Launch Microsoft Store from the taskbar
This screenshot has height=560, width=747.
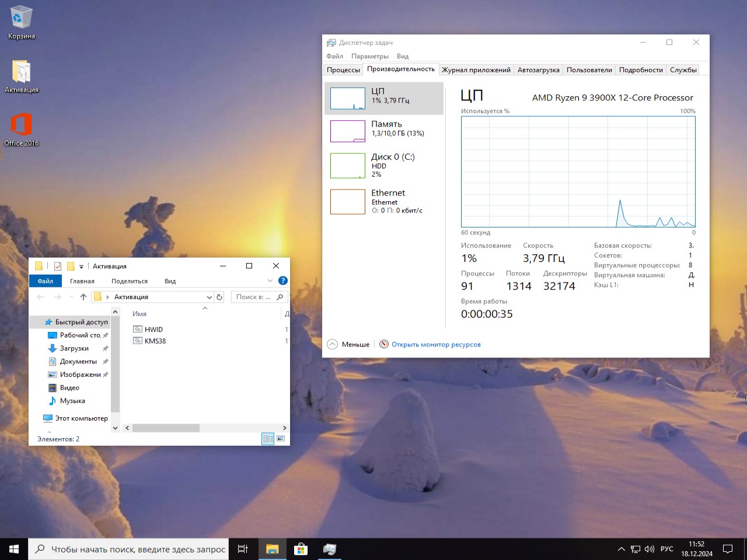pos(301,548)
